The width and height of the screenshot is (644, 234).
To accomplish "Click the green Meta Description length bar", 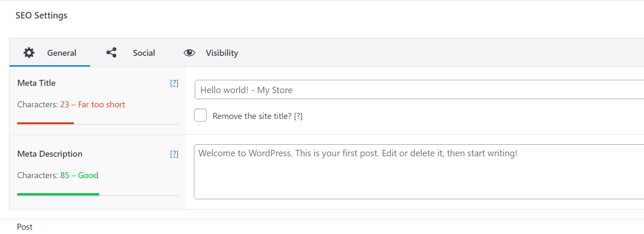I will [58, 194].
